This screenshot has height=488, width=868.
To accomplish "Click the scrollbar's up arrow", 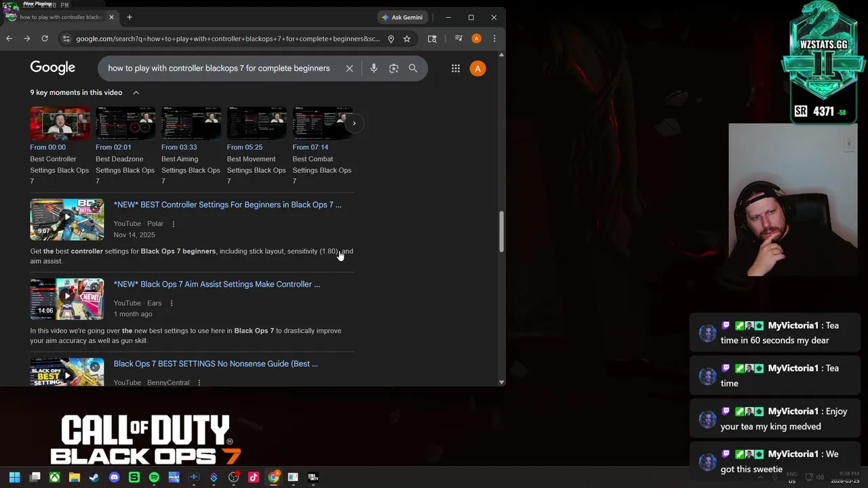I will point(501,55).
